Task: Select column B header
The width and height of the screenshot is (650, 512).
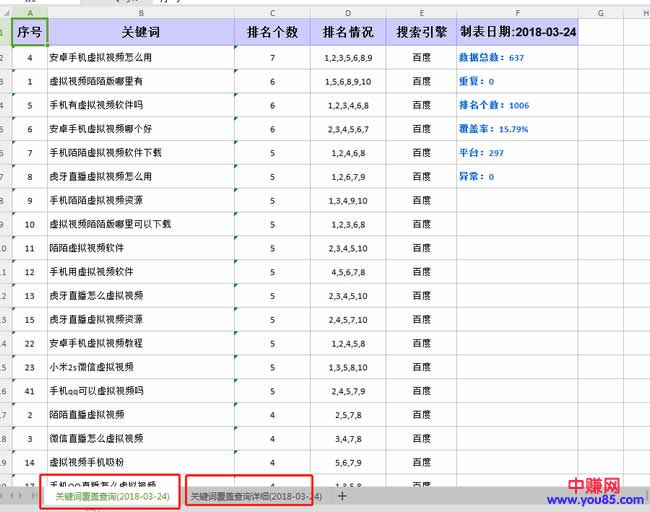Action: click(140, 12)
